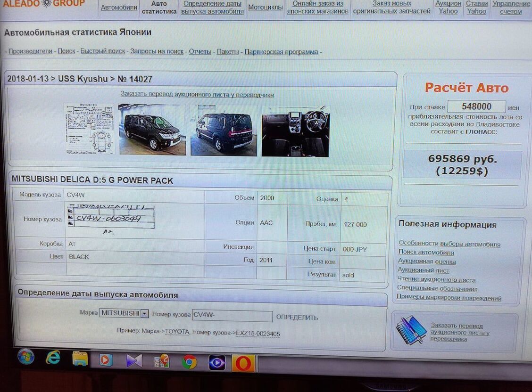View the rear view car photo
This screenshot has width=532, height=392.
pos(224,130)
